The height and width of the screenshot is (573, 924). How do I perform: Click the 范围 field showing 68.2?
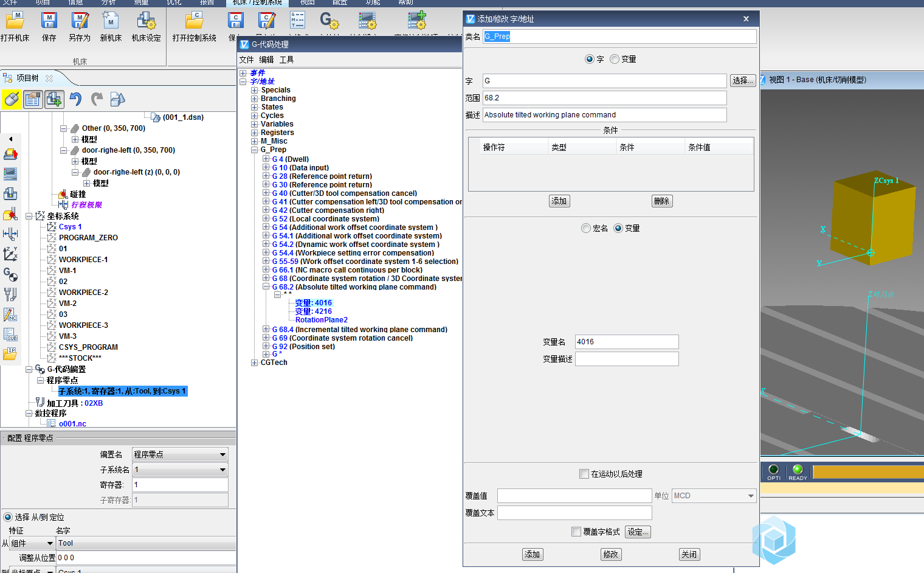[605, 98]
